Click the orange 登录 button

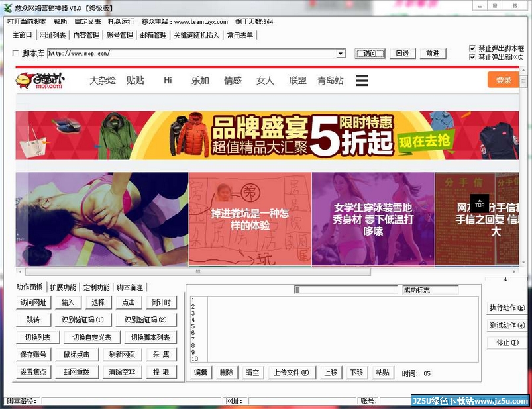503,80
